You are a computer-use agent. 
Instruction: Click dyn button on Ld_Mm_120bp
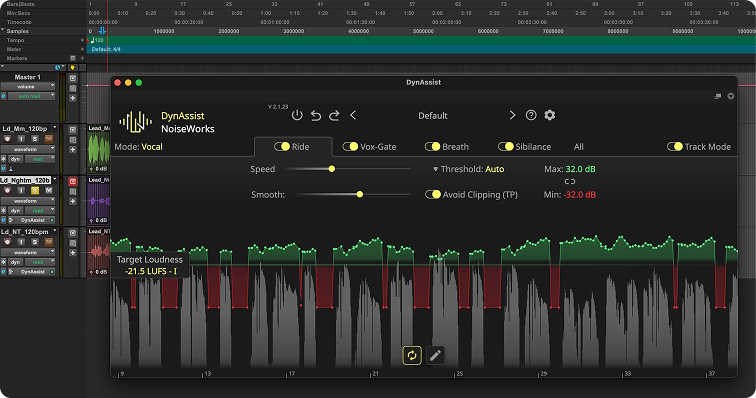tap(15, 159)
